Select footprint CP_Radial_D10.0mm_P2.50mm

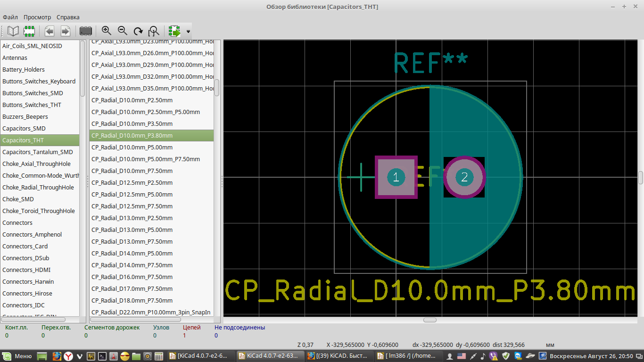(151, 100)
